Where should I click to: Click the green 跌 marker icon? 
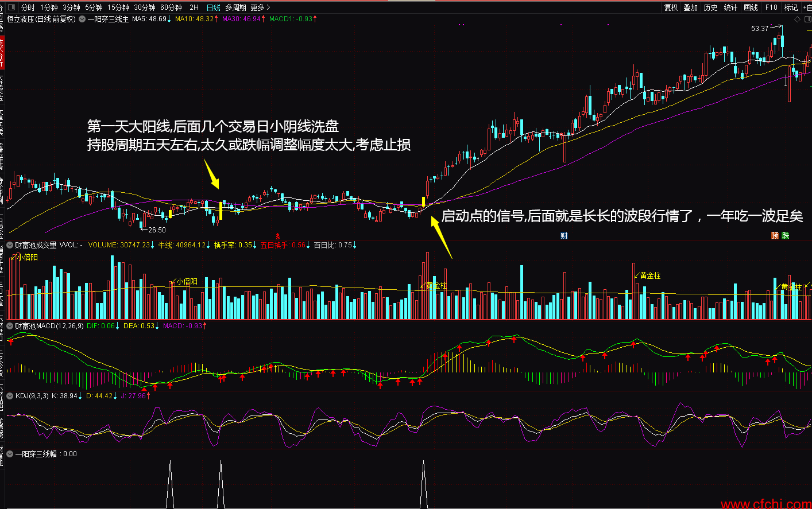coord(785,236)
